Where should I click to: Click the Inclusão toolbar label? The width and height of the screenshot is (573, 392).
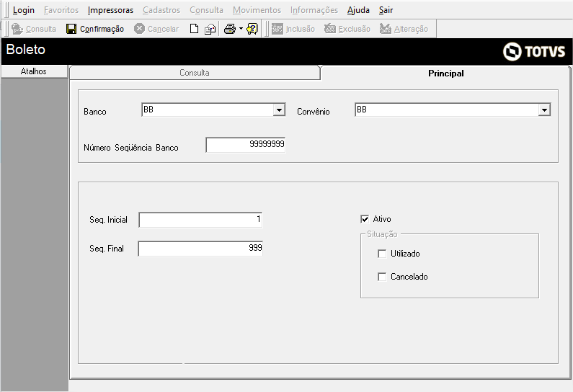(x=301, y=29)
